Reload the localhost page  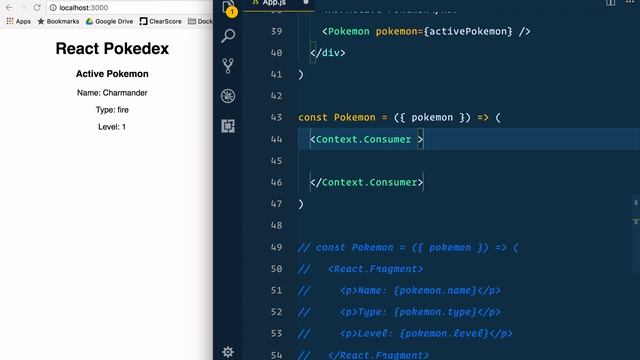click(x=37, y=7)
